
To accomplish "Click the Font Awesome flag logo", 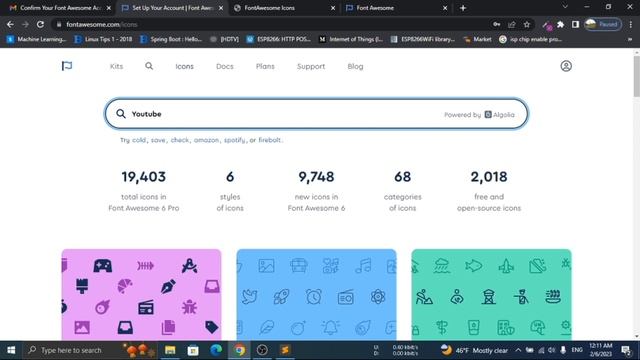I will (67, 66).
